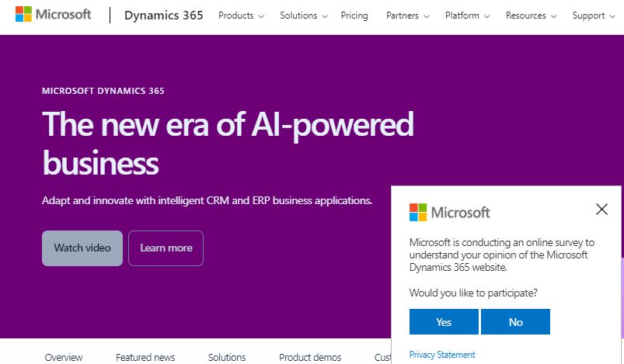The height and width of the screenshot is (364, 624).
Task: Open the Pricing page
Action: 354,16
